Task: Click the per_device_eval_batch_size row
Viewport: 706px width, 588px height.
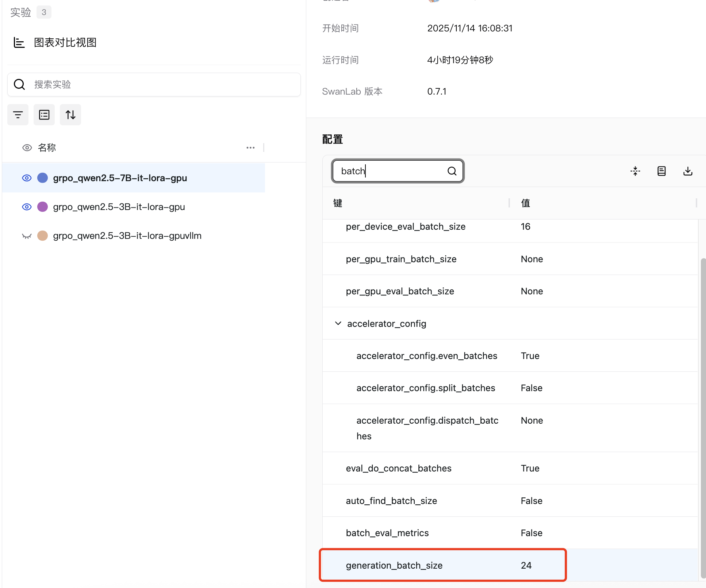Action: (x=405, y=227)
